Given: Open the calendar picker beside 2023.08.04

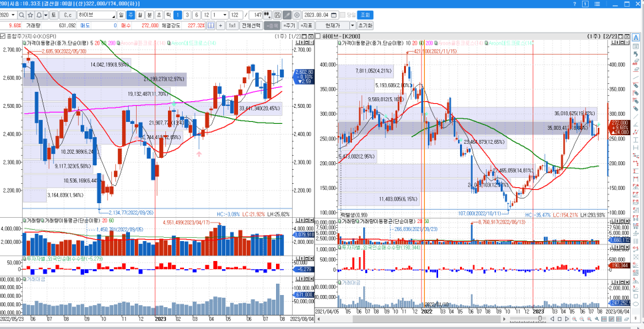Looking at the screenshot, I should coord(334,15).
